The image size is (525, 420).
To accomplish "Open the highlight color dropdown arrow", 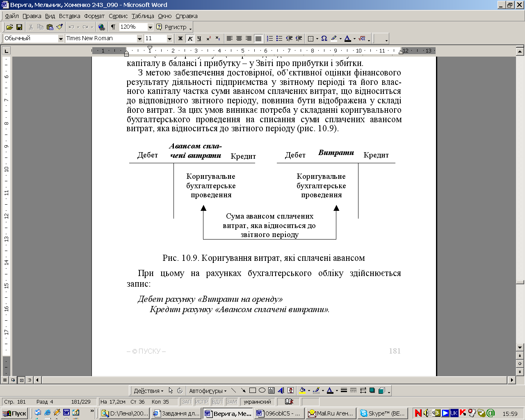I will coord(340,39).
